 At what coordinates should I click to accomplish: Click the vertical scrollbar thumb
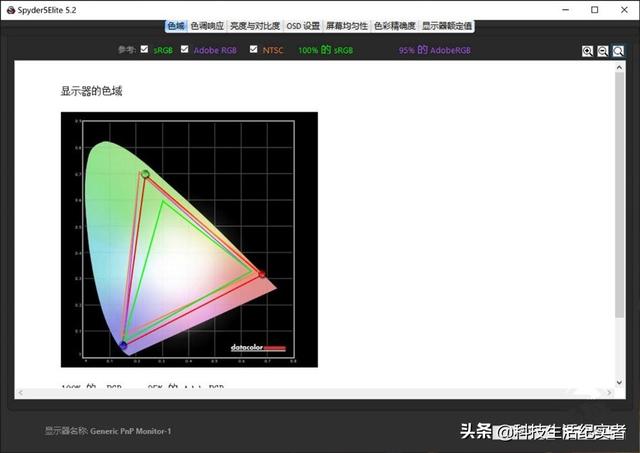620,195
